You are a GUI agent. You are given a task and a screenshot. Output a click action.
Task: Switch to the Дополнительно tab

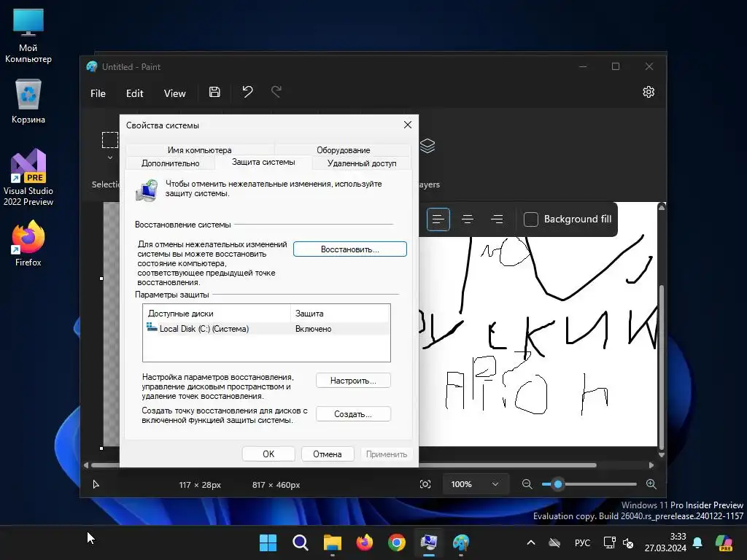pyautogui.click(x=171, y=163)
